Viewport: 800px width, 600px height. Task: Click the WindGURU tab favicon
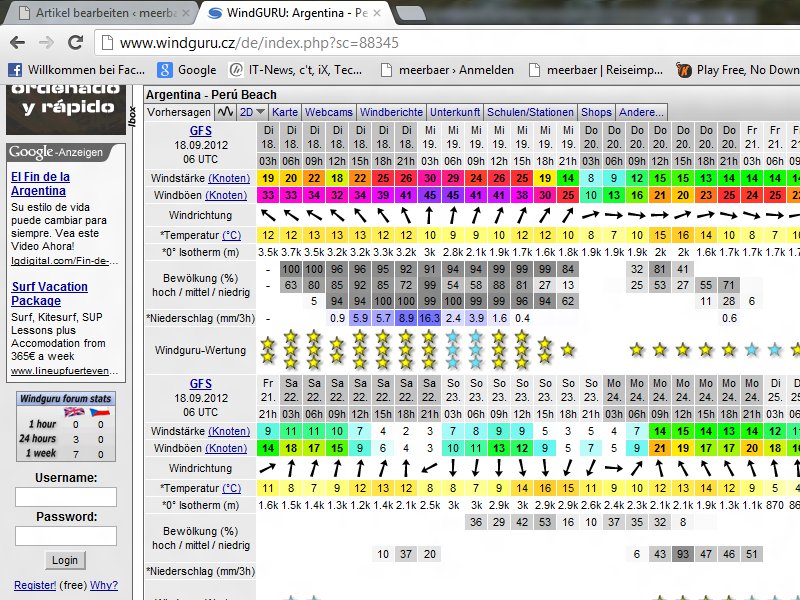[215, 13]
